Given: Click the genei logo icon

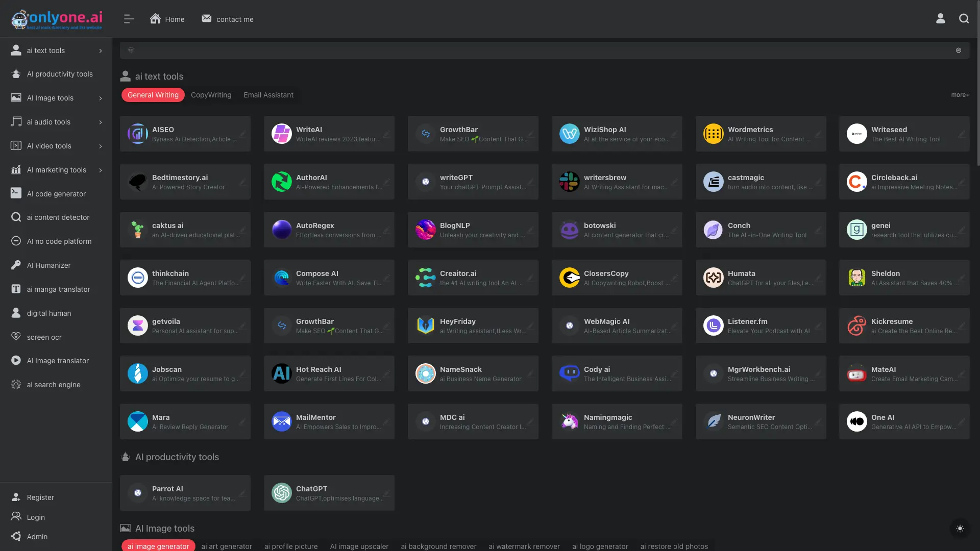Looking at the screenshot, I should click(x=857, y=230).
